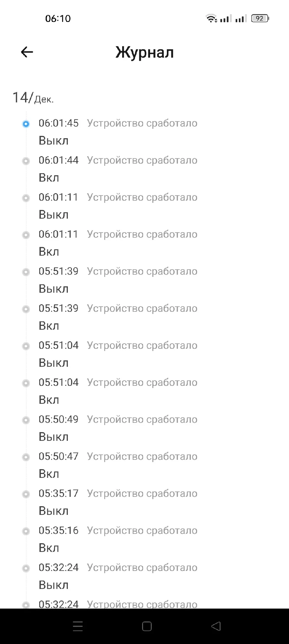Image resolution: width=289 pixels, height=644 pixels.
Task: Select the grey marker beside 05:35:17
Action: pyautogui.click(x=26, y=494)
